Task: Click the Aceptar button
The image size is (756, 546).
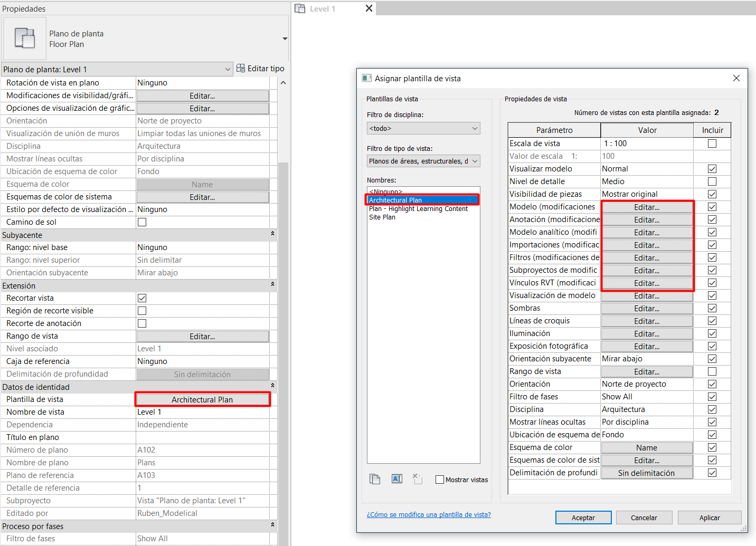Action: [x=583, y=518]
